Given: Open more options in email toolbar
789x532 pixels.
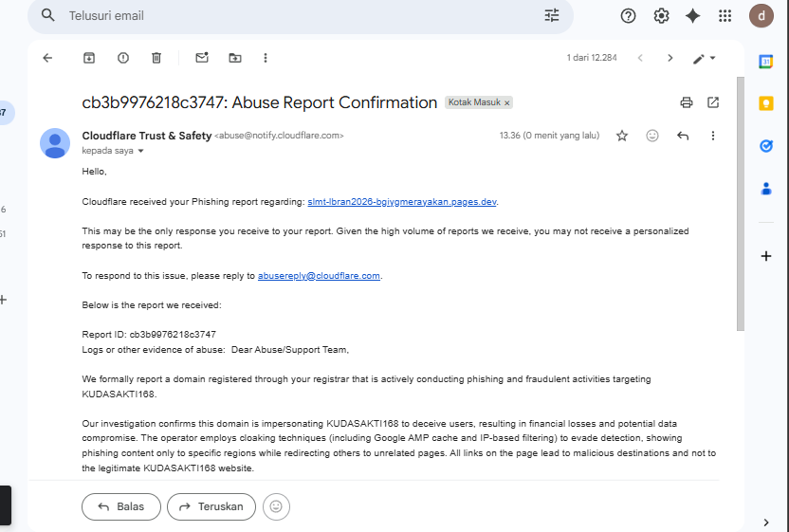Looking at the screenshot, I should 266,58.
